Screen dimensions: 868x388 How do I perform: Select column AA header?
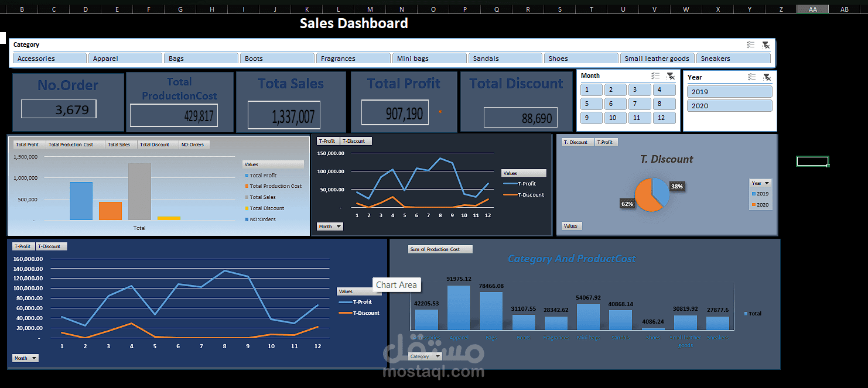point(812,9)
